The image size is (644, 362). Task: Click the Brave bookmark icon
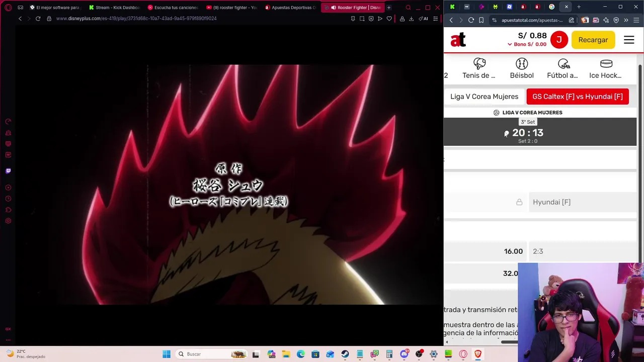[481, 20]
